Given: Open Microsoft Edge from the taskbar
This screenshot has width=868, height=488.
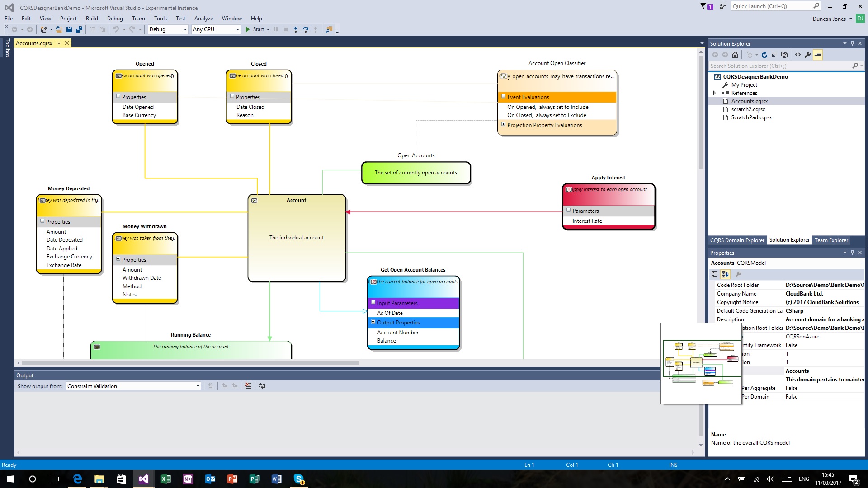Looking at the screenshot, I should pos(77,479).
